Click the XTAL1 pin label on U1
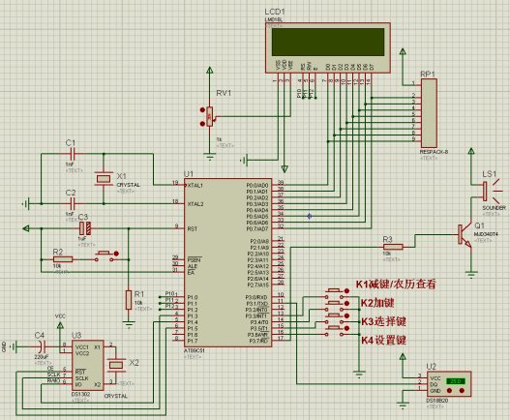The image size is (510, 420). (x=195, y=185)
